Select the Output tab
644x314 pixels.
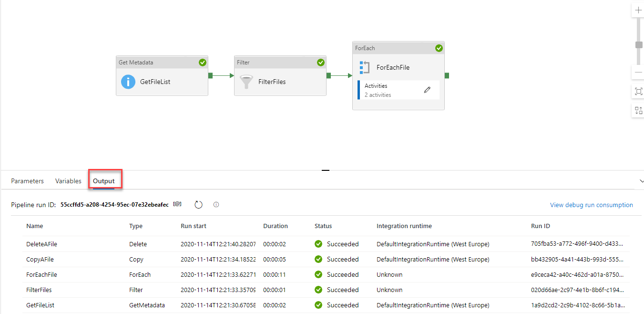point(104,181)
